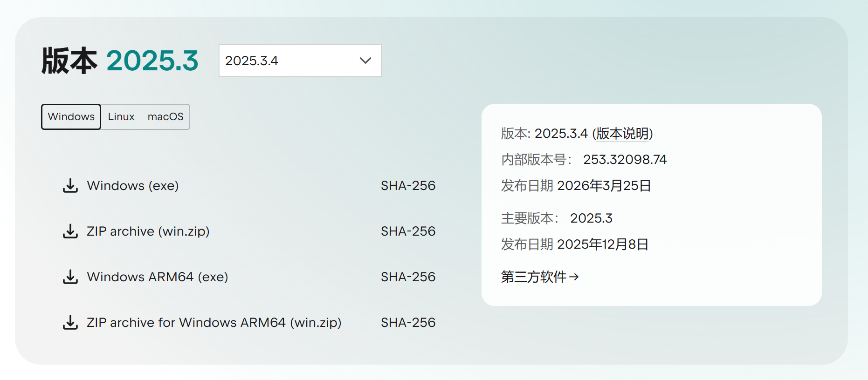Switch to the Linux platform tab
This screenshot has height=380, width=868.
click(x=121, y=117)
